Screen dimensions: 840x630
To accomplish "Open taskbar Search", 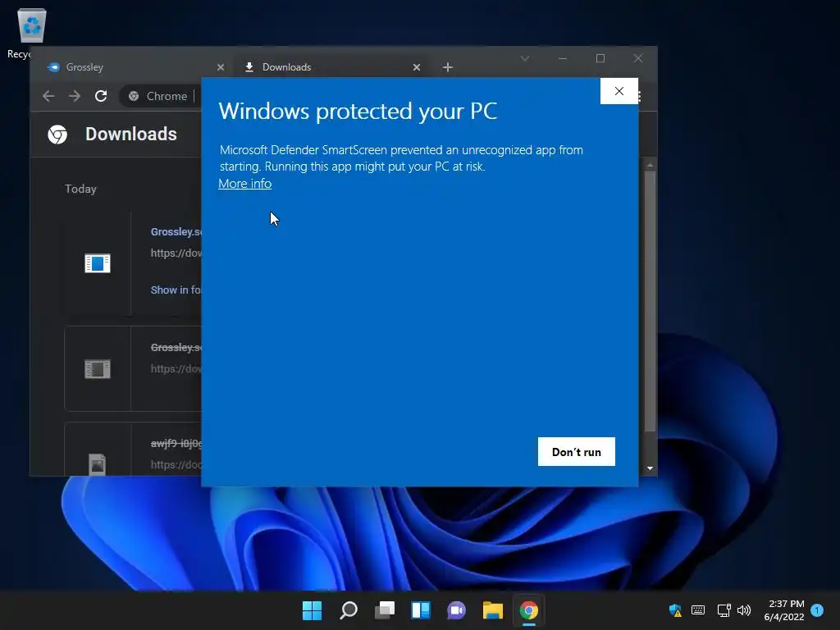I will click(348, 610).
